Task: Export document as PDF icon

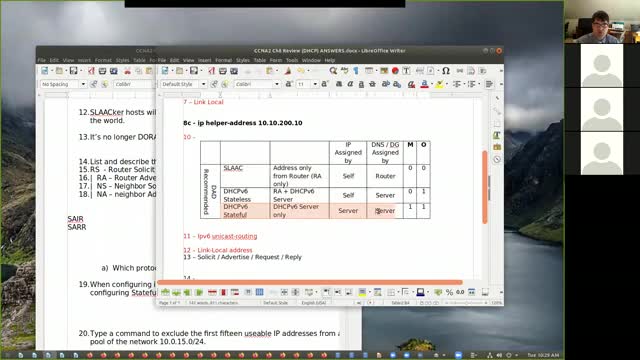Action: tap(211, 71)
